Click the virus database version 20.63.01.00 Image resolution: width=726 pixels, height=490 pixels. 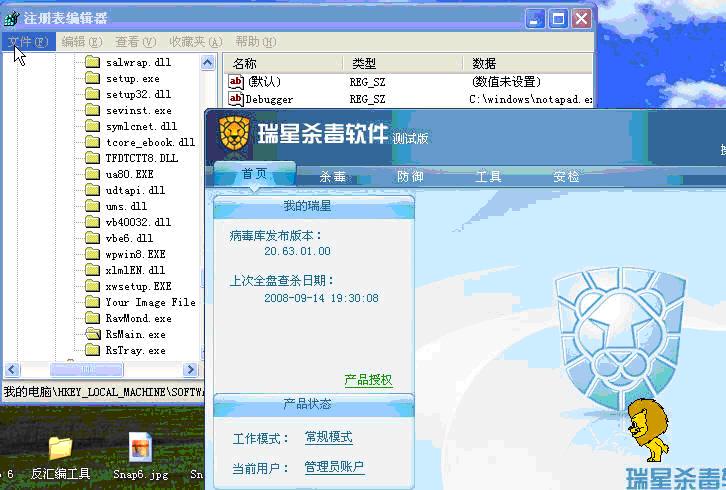click(297, 251)
